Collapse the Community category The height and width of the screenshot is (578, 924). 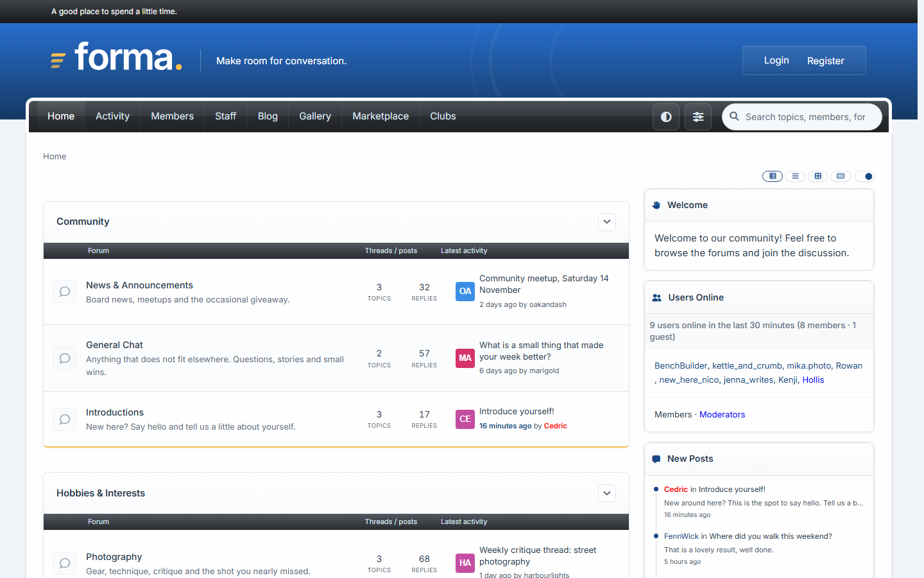607,222
